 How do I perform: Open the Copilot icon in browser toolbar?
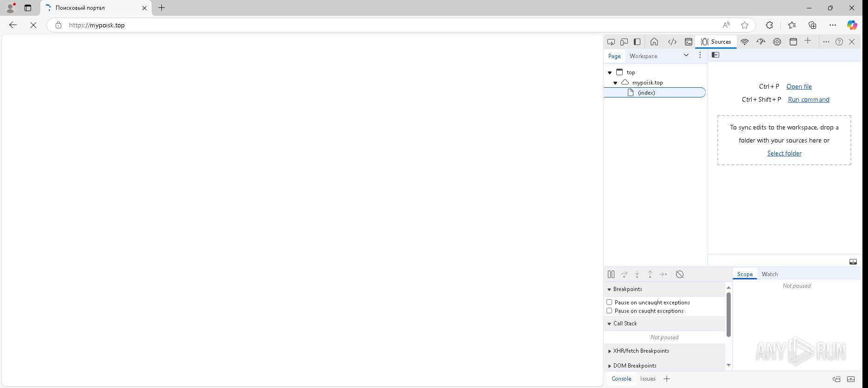click(852, 25)
